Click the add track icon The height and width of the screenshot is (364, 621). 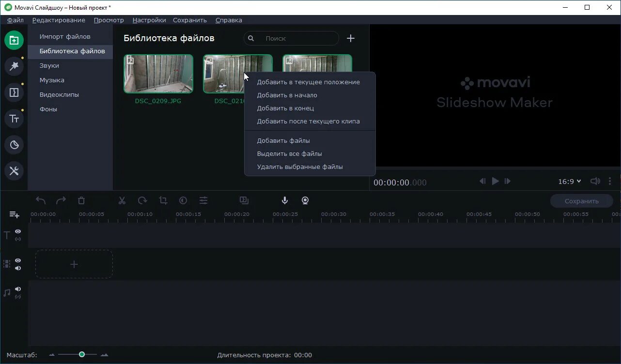(x=15, y=214)
